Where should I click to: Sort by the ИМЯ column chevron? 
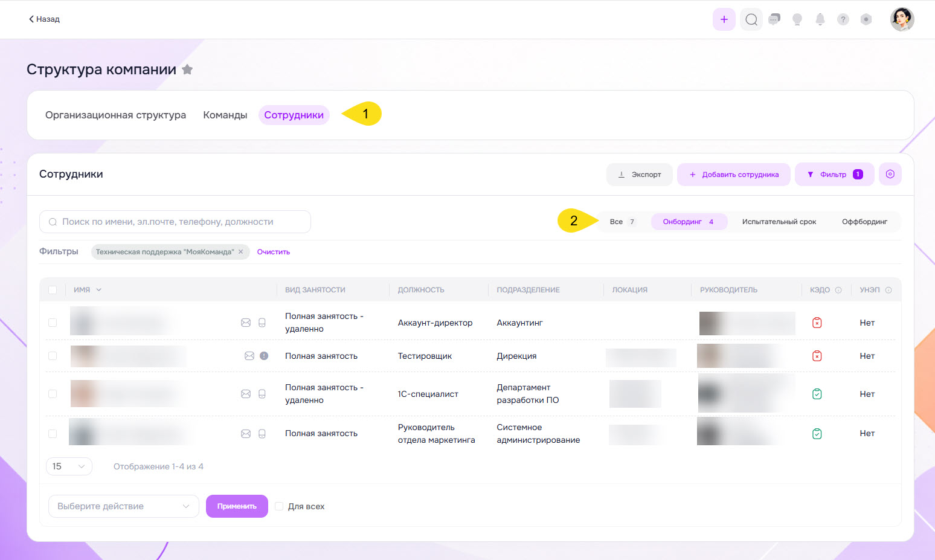coord(99,290)
